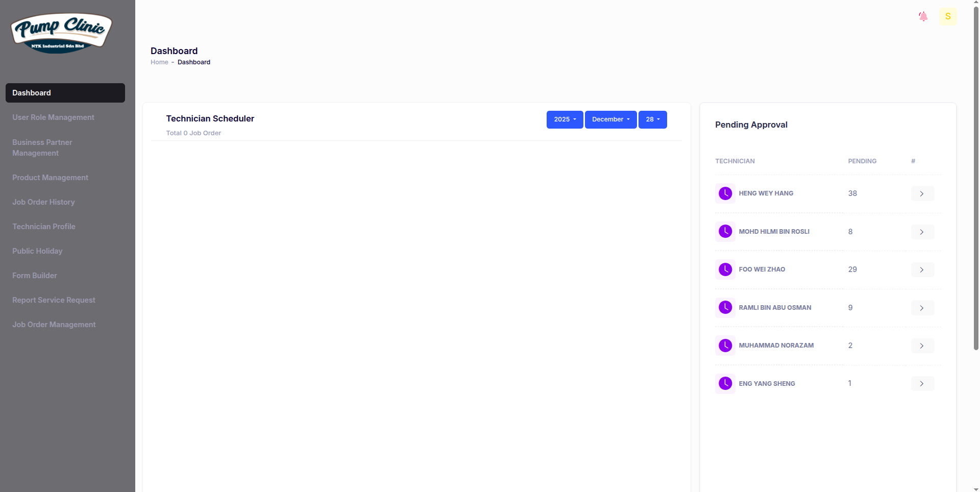Open Public Holiday menu
The height and width of the screenshot is (492, 980).
(x=65, y=251)
